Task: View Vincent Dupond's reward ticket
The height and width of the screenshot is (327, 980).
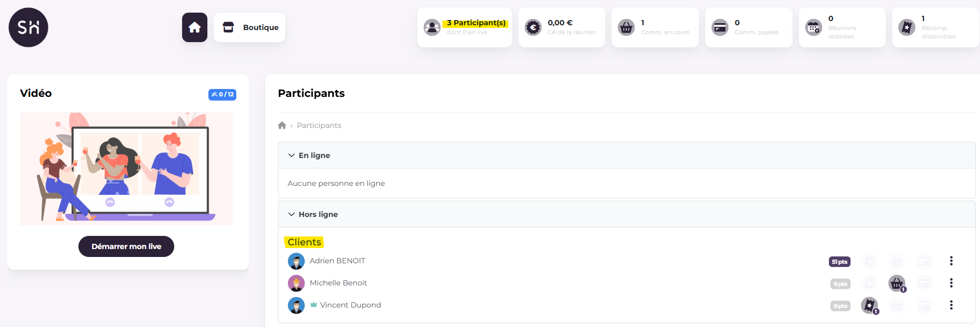Action: coord(869,305)
